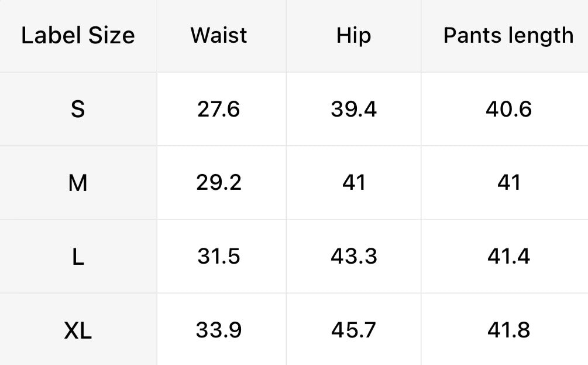Select the M size label cell
Image resolution: width=588 pixels, height=365 pixels.
(78, 183)
